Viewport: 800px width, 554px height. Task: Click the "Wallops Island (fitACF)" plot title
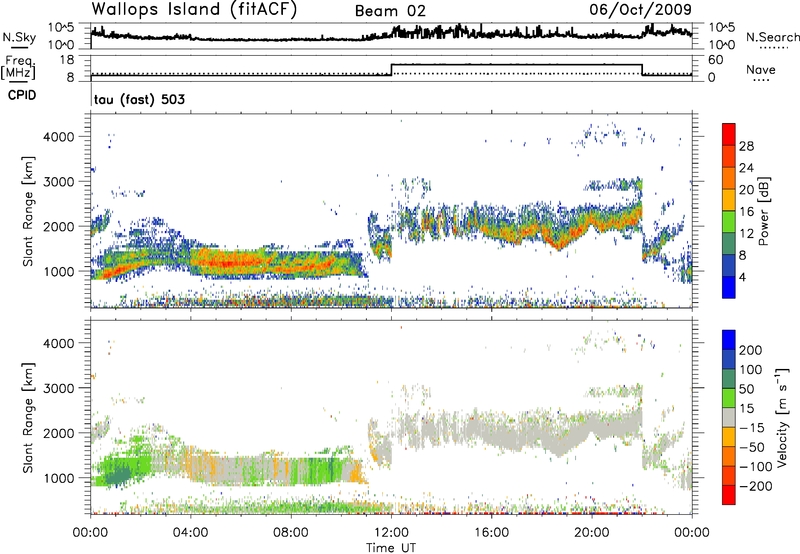click(194, 10)
